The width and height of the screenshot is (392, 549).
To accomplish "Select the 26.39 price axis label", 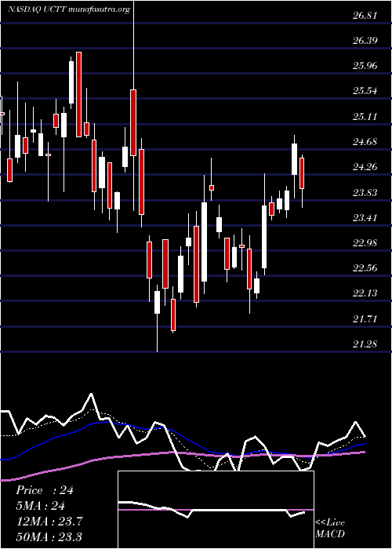I will 365,41.
